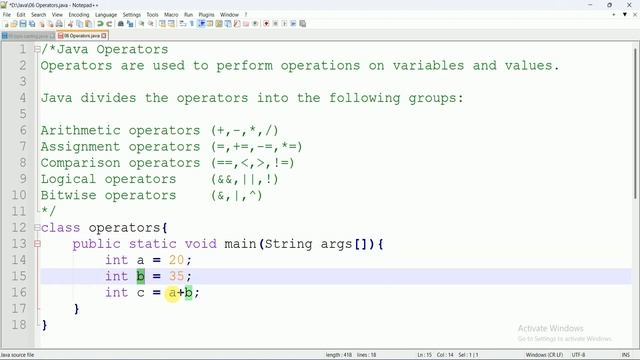Click the Zoom In toolbar icon
Image resolution: width=640 pixels, height=360 pixels.
click(142, 24)
